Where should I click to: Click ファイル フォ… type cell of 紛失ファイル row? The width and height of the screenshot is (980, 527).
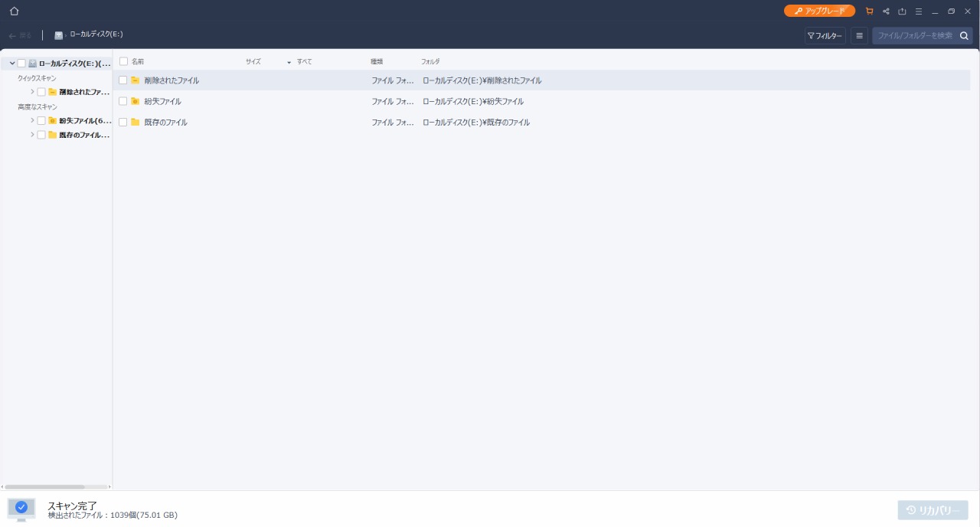tap(393, 101)
